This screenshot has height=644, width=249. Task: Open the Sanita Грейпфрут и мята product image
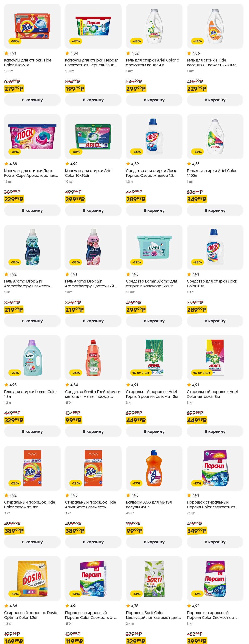tap(93, 358)
